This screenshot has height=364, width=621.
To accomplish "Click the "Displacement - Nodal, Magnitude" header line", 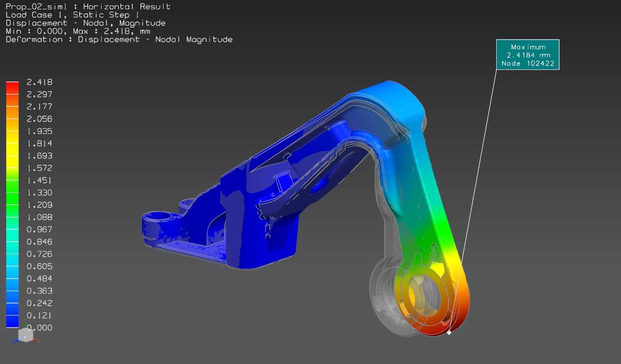I will coord(86,23).
